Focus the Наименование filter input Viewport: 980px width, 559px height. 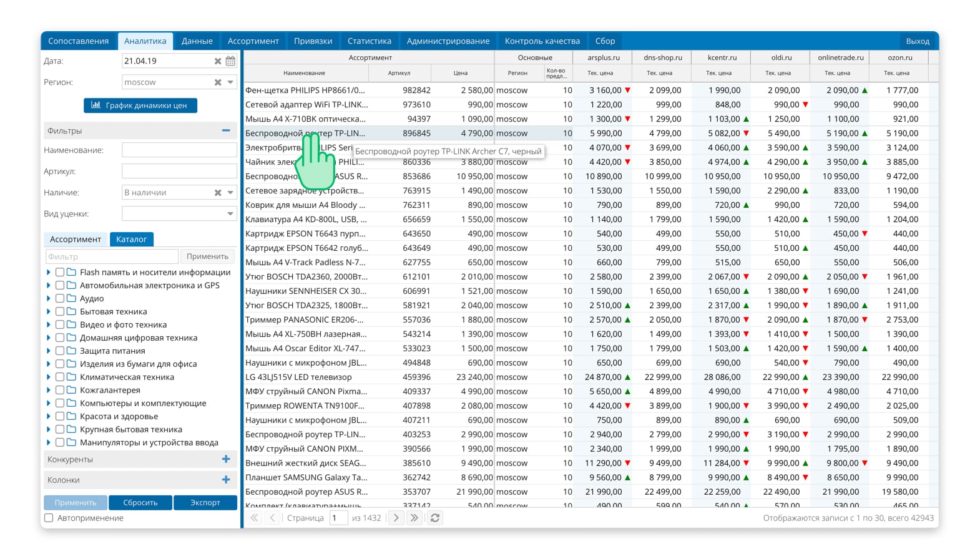[179, 150]
